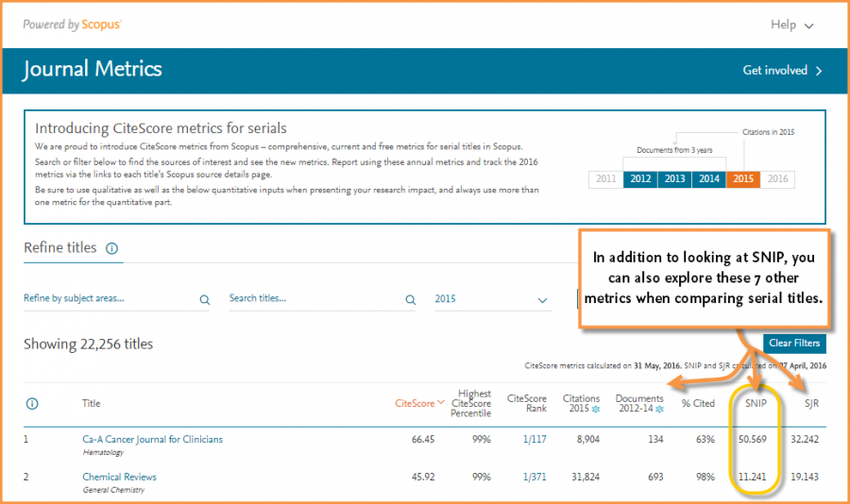850x504 pixels.
Task: Click the 11.241 SNIP value
Action: pos(753,477)
